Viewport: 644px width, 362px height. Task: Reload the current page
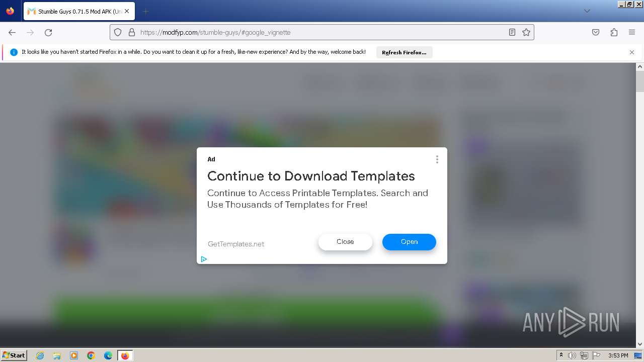click(48, 32)
